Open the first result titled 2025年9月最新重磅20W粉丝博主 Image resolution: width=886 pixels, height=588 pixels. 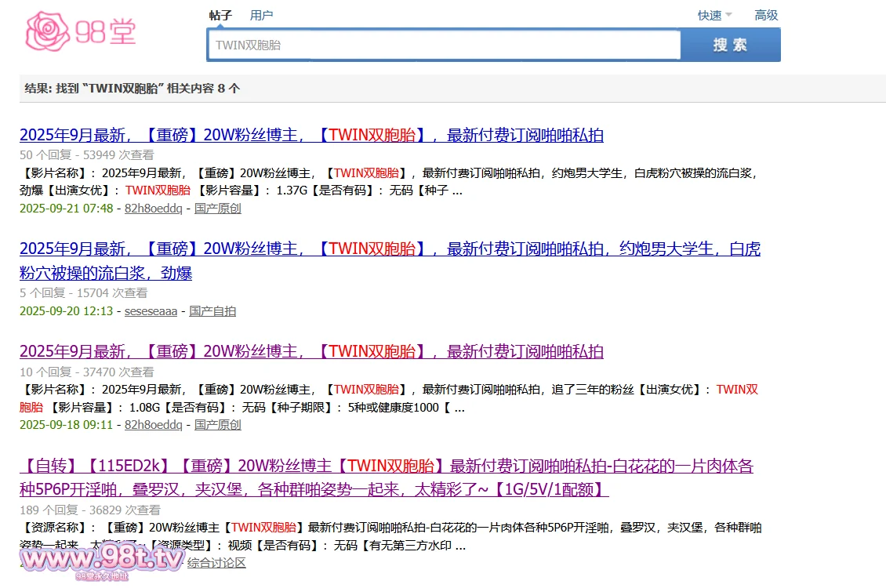pos(311,135)
